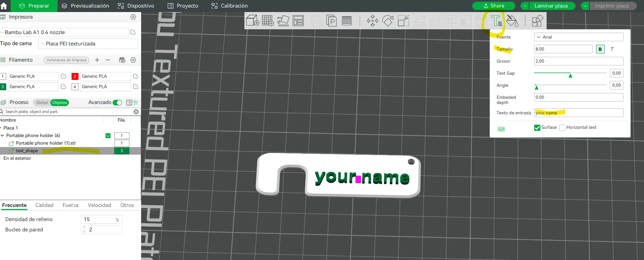Select the Move tool in the toolbar
Screen dimensions: 644x260
(x=372, y=21)
